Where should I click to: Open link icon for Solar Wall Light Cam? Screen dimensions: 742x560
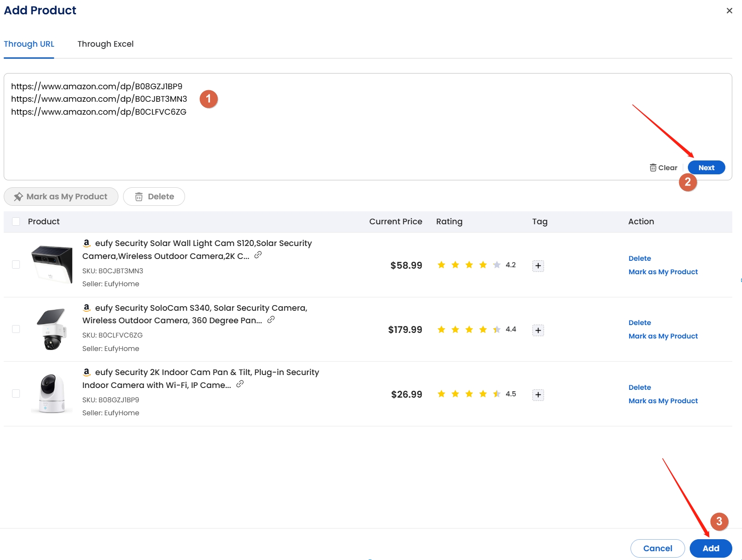258,255
